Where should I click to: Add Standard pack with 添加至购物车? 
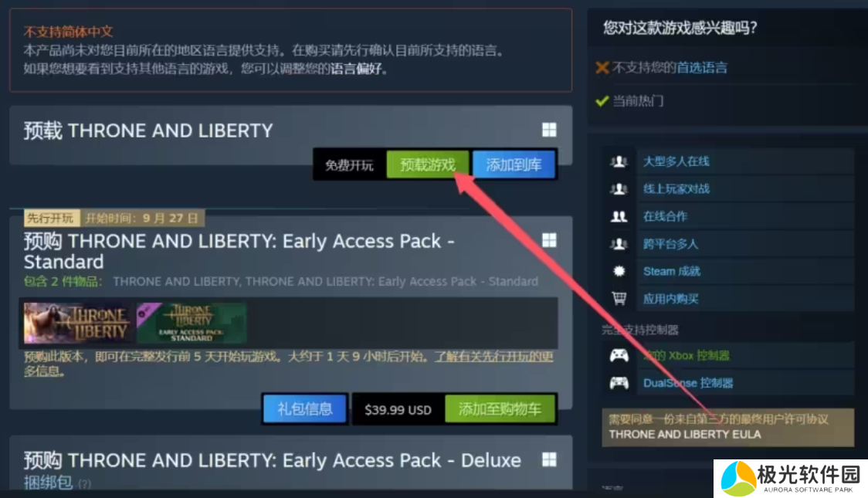pos(500,409)
